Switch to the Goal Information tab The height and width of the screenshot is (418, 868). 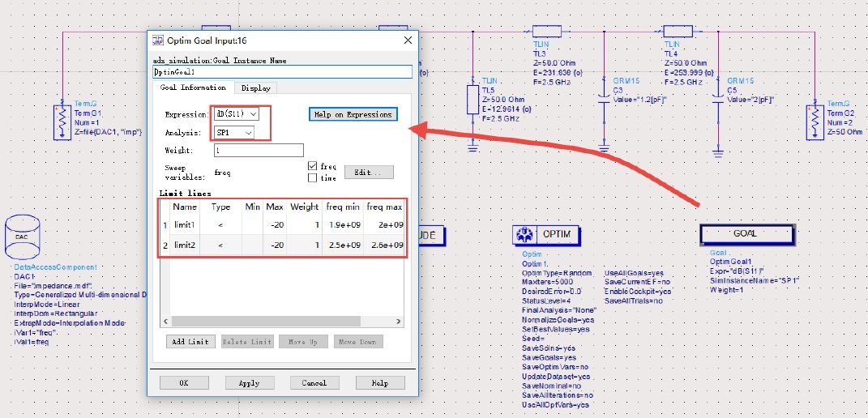coord(193,87)
